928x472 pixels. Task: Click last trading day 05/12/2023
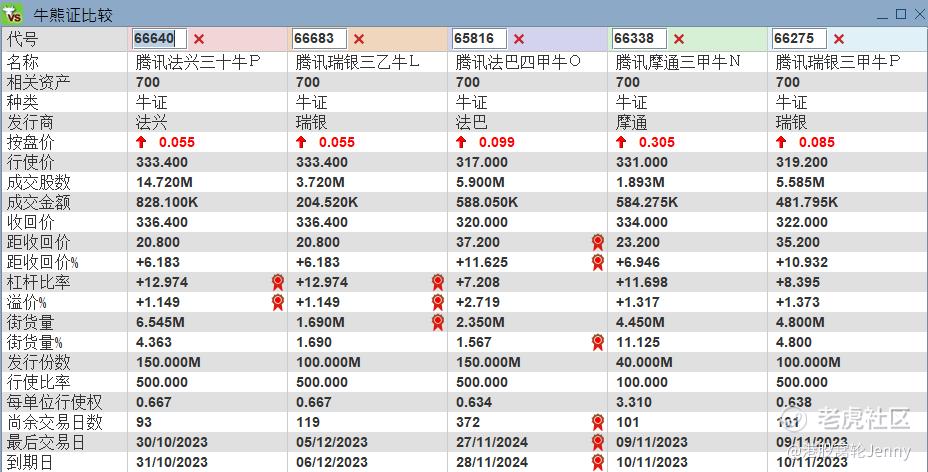[331, 442]
